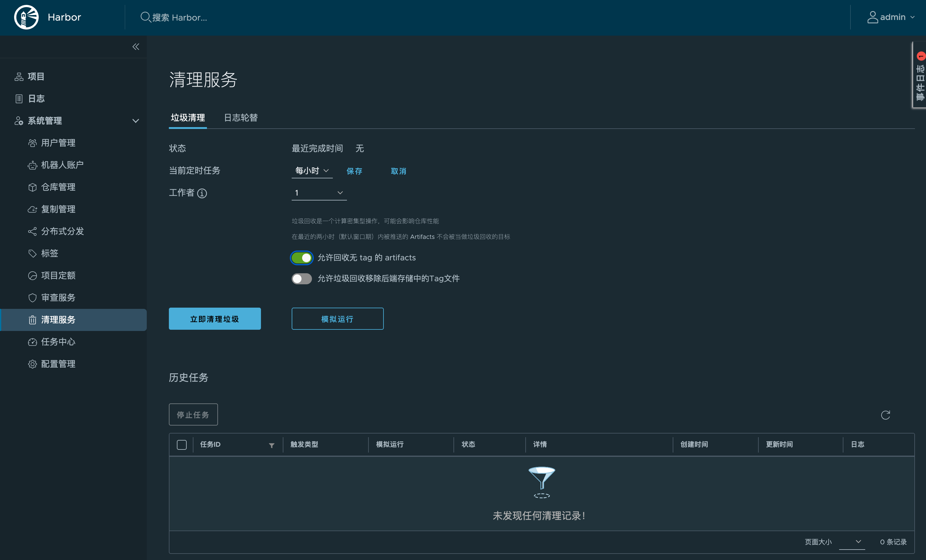This screenshot has height=560, width=926.
Task: Switch to the 垃圾清理 tab
Action: [188, 118]
